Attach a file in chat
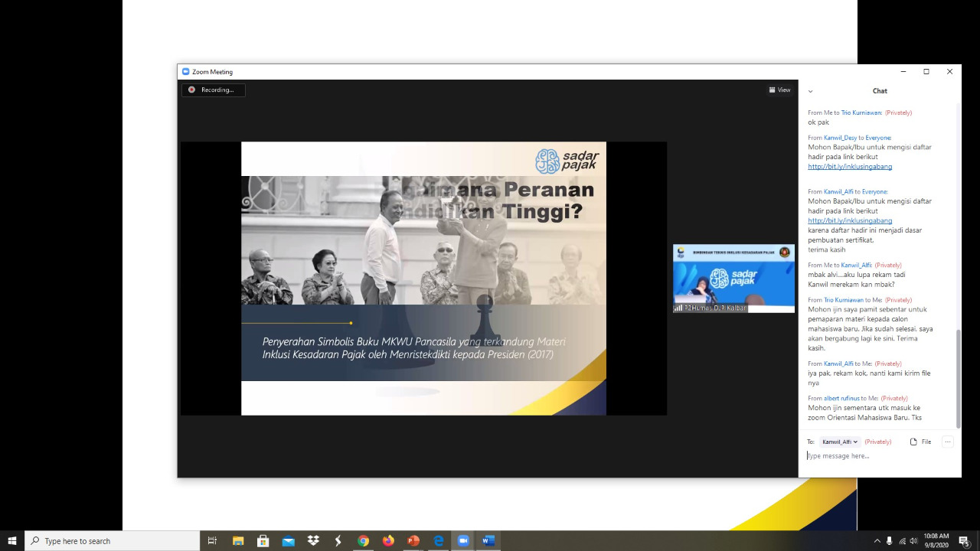980x551 pixels. pyautogui.click(x=920, y=442)
